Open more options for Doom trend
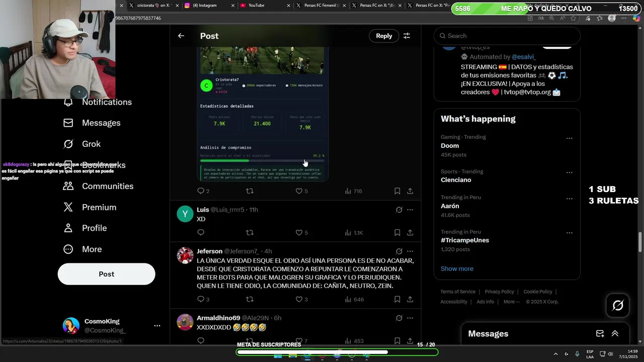The height and width of the screenshot is (362, 644). [569, 138]
